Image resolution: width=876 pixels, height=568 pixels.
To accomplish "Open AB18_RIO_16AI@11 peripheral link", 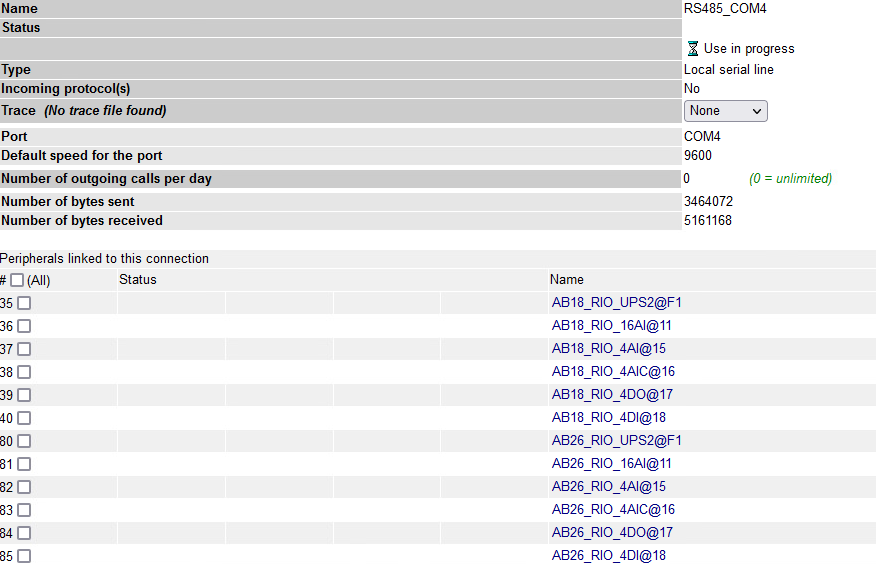I will (x=611, y=325).
